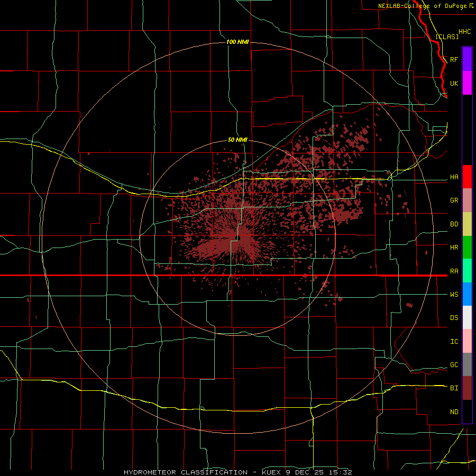Click the HA legend label

pyautogui.click(x=454, y=177)
